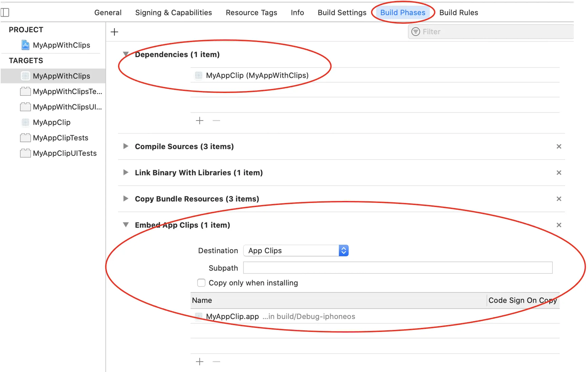The image size is (588, 372).
Task: Click the MyAppWithClips project file icon
Action: coord(25,45)
